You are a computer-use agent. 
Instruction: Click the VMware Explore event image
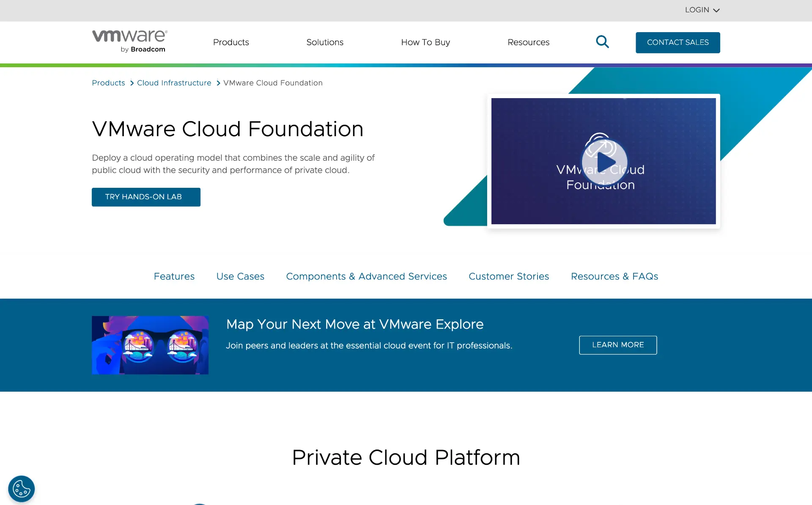click(150, 345)
